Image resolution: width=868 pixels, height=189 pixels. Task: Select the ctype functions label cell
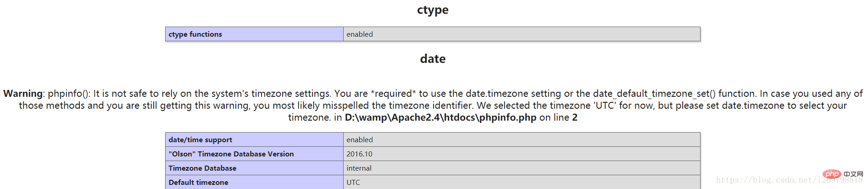point(254,34)
